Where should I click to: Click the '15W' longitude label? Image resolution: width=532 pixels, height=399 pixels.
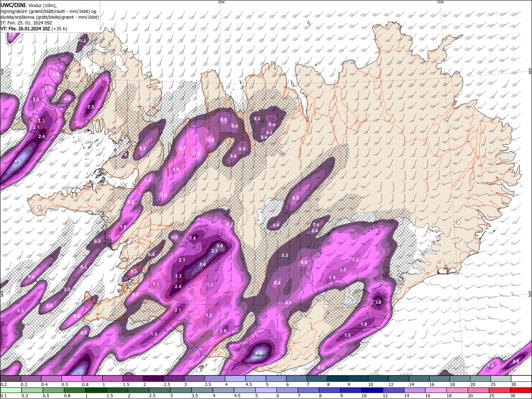click(441, 2)
